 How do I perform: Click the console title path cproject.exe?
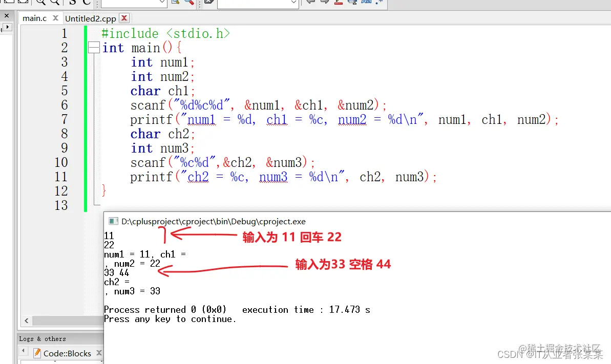click(x=214, y=221)
